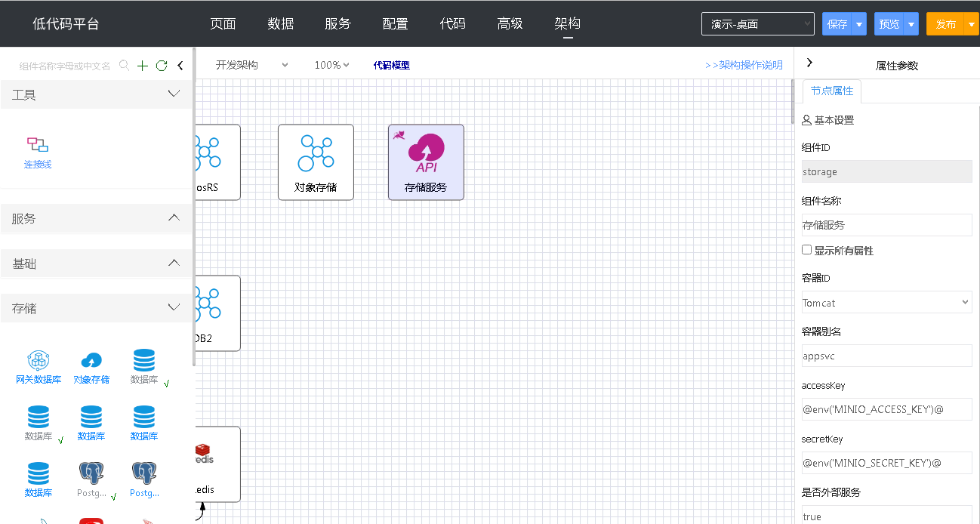This screenshot has height=524, width=980.
Task: Select the 对象存储 palette component
Action: tap(91, 368)
